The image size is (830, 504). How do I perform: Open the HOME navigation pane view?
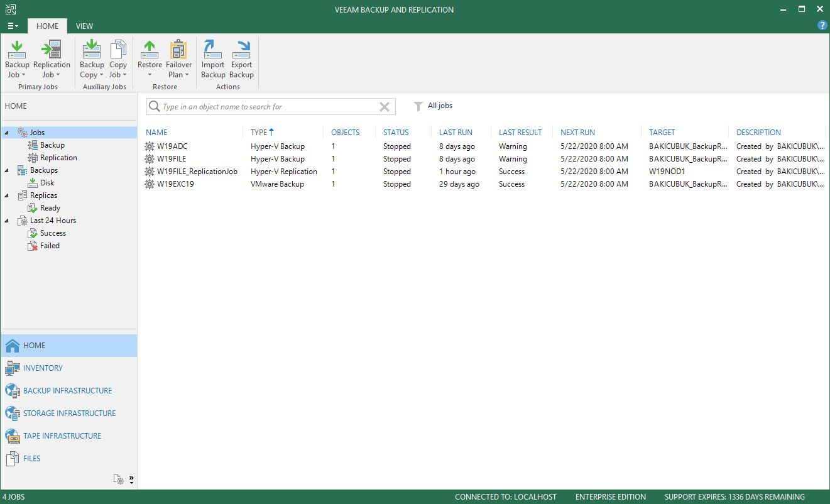pyautogui.click(x=69, y=346)
